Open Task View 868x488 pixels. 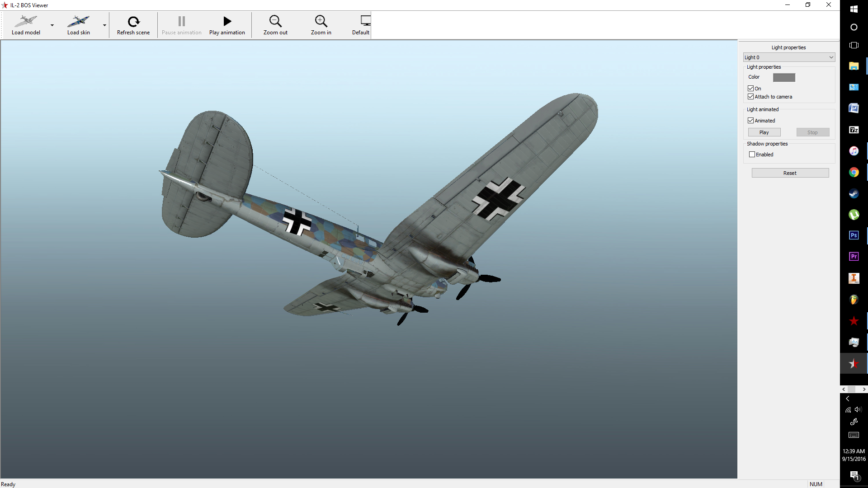pyautogui.click(x=854, y=45)
